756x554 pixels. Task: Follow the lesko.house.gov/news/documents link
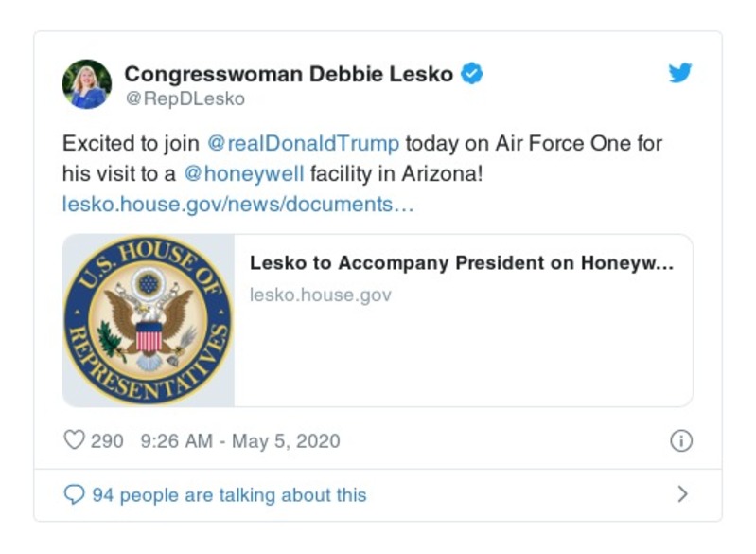point(237,204)
